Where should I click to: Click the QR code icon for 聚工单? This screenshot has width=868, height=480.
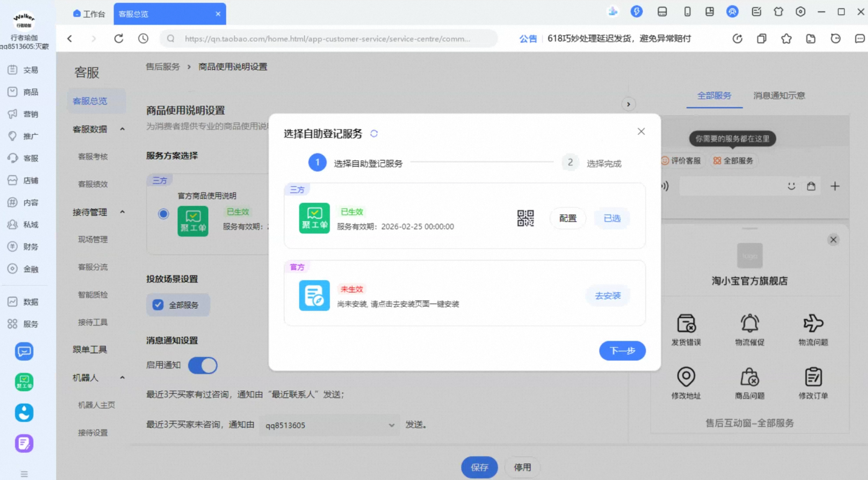(525, 218)
